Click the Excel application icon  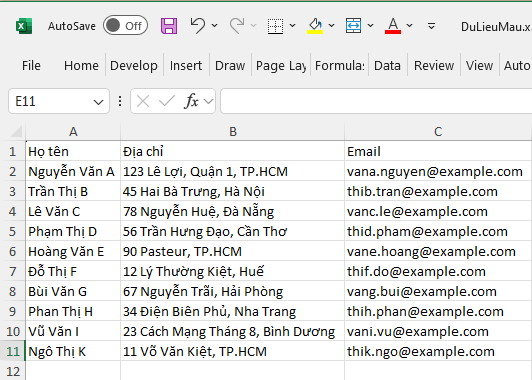[x=24, y=26]
